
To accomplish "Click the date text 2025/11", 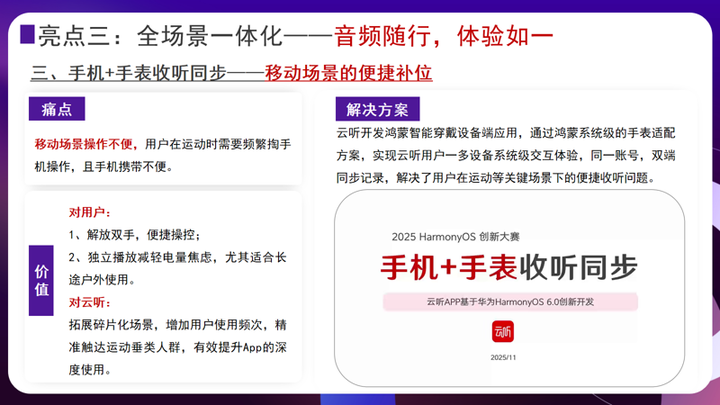I will (503, 357).
